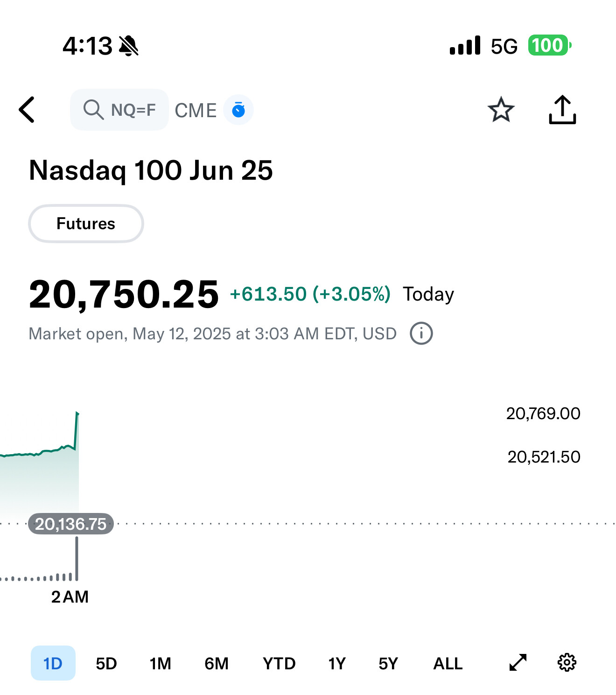The height and width of the screenshot is (695, 616).
Task: Tap the Futures category button
Action: (x=86, y=224)
